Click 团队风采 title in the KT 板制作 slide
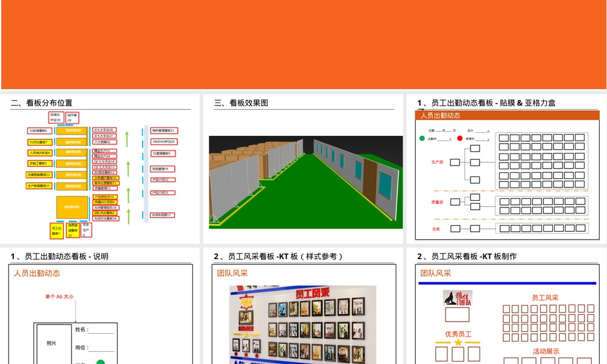This screenshot has width=607, height=364. (435, 273)
